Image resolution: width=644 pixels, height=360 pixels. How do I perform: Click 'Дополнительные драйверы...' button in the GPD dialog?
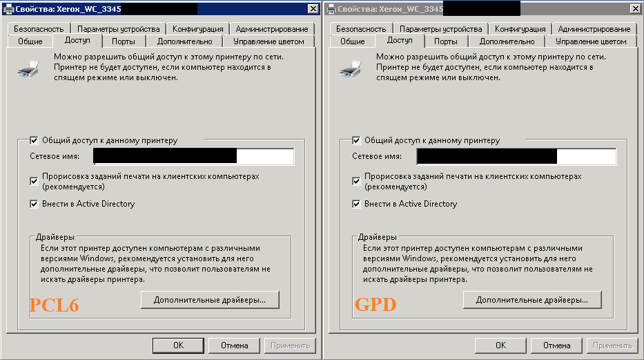(x=532, y=299)
